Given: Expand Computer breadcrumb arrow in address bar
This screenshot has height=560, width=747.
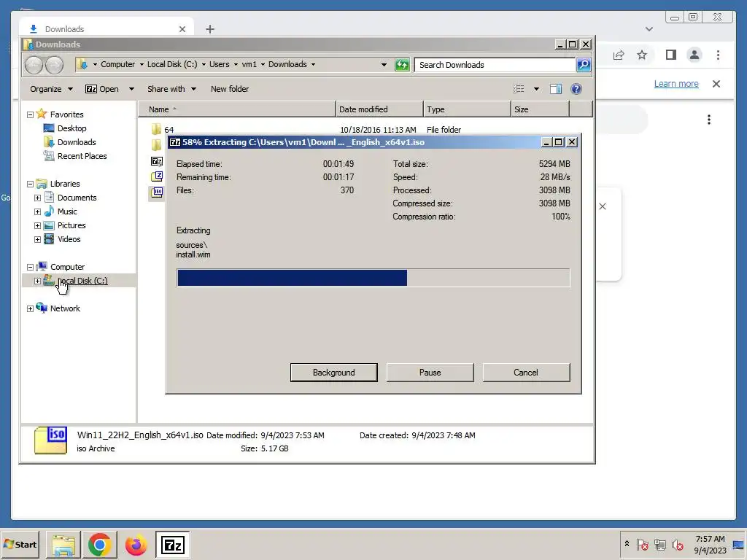Looking at the screenshot, I should point(142,64).
